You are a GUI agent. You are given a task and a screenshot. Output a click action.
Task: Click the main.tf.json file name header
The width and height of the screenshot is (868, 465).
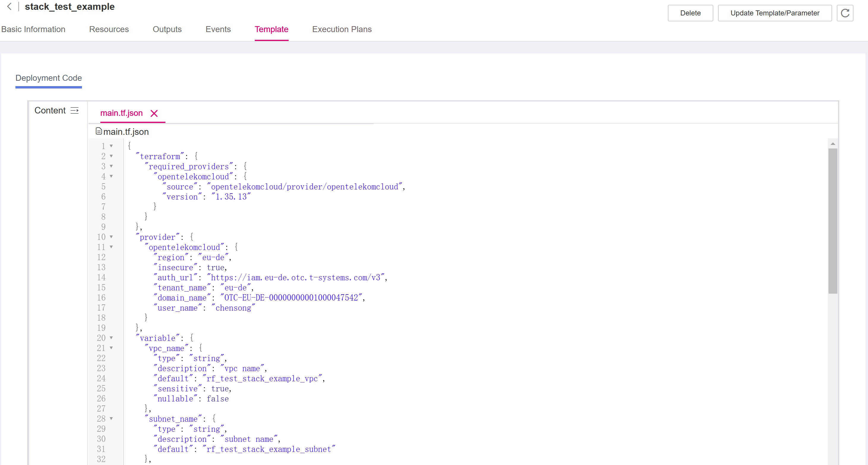click(126, 132)
